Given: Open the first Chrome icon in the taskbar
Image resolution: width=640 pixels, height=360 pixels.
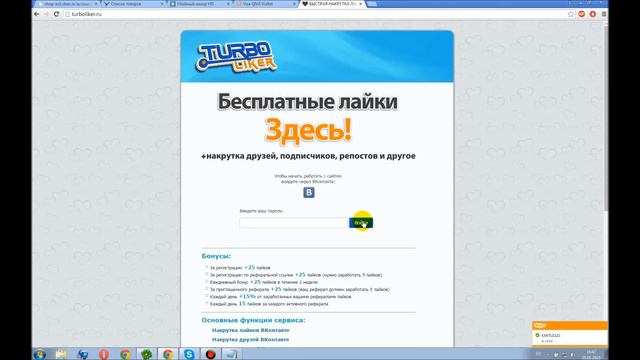Looking at the screenshot, I should [125, 354].
